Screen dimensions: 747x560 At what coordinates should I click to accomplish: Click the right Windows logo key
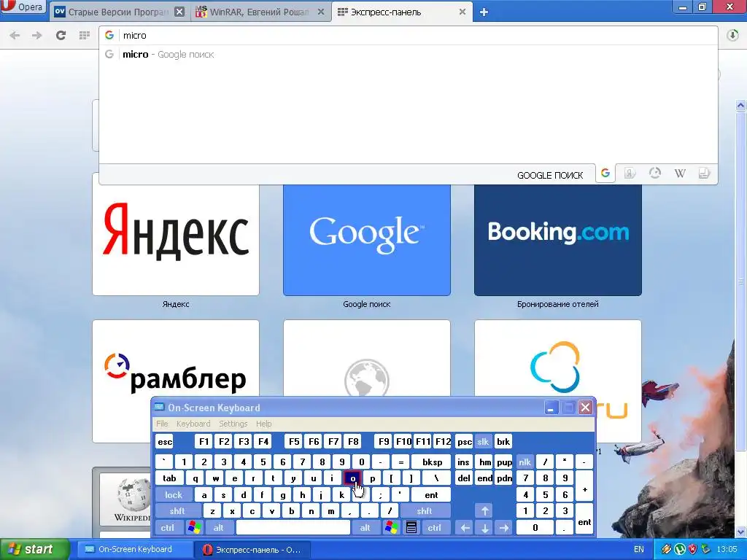[x=392, y=528]
